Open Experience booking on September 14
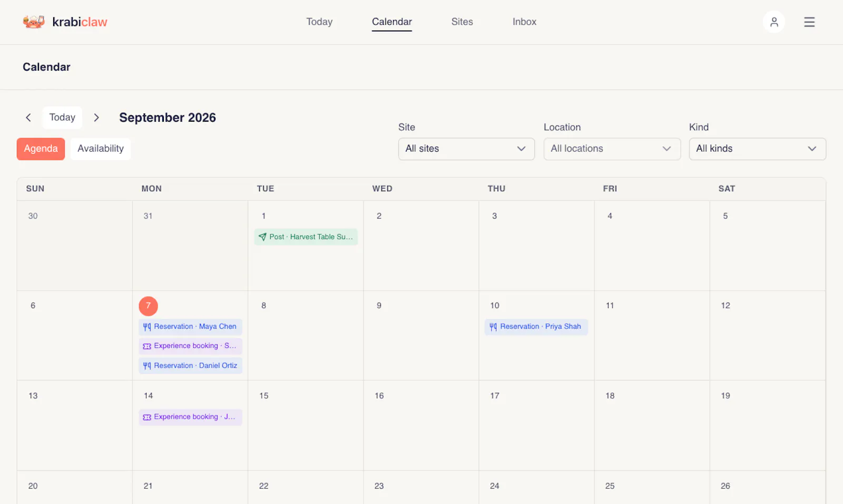This screenshot has width=843, height=504. (x=191, y=417)
